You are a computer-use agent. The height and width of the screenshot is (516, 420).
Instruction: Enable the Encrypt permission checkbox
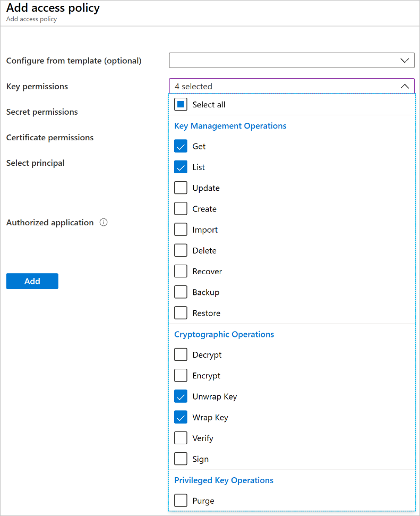pos(181,376)
